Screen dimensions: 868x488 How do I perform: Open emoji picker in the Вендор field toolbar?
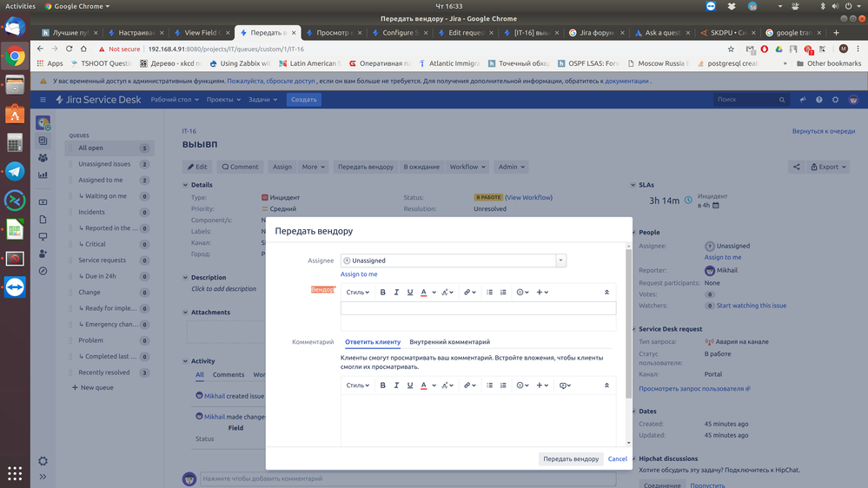click(522, 292)
